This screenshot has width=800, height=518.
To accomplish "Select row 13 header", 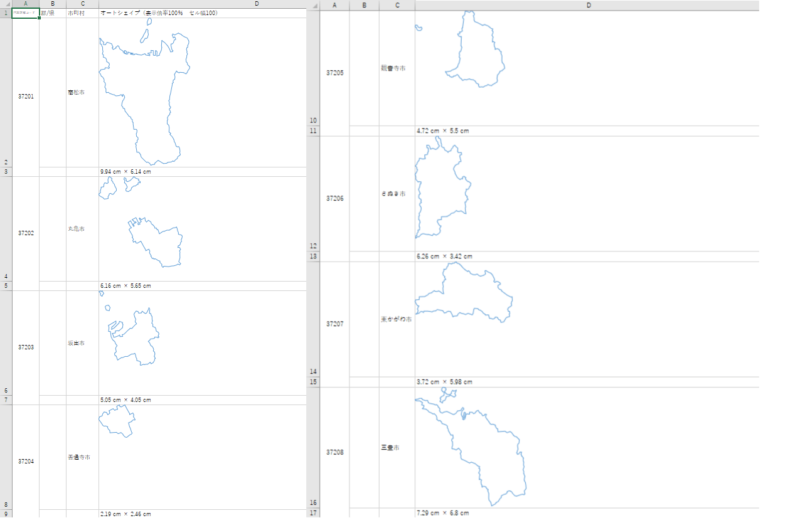I will point(313,256).
